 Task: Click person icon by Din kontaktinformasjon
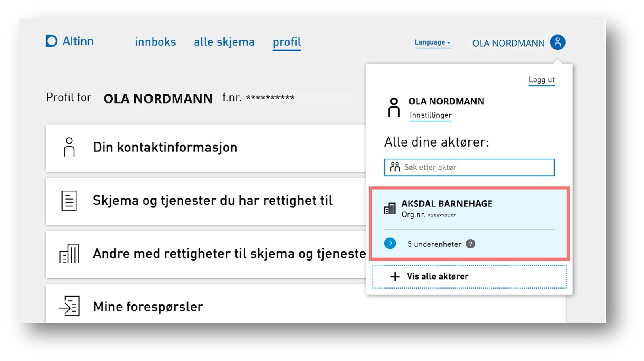pos(69,147)
